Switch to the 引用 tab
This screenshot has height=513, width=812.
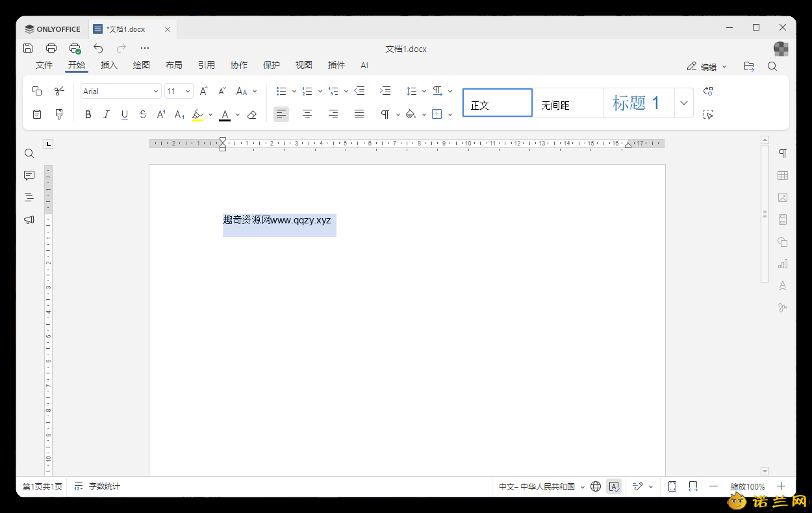(207, 65)
